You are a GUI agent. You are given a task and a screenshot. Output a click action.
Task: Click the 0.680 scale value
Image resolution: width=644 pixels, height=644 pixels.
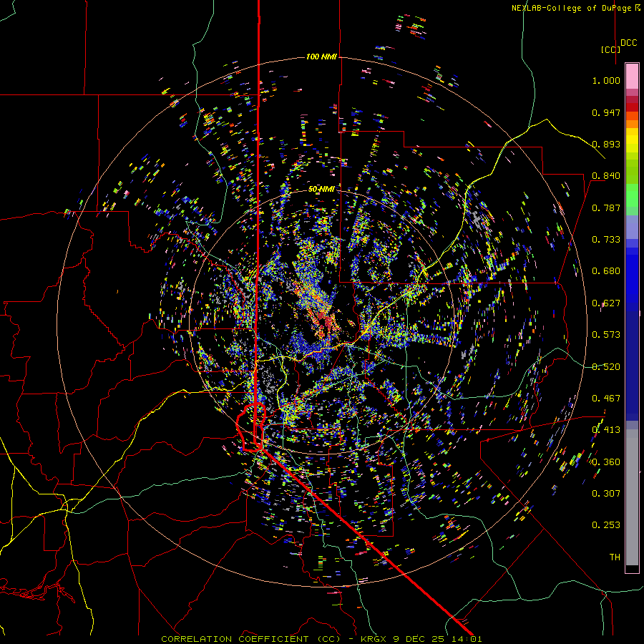point(606,271)
